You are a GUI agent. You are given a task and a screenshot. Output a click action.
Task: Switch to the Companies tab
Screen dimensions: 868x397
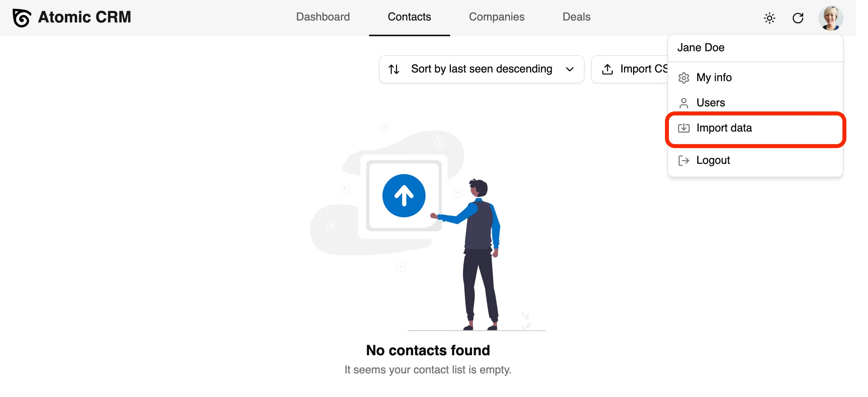click(x=497, y=17)
